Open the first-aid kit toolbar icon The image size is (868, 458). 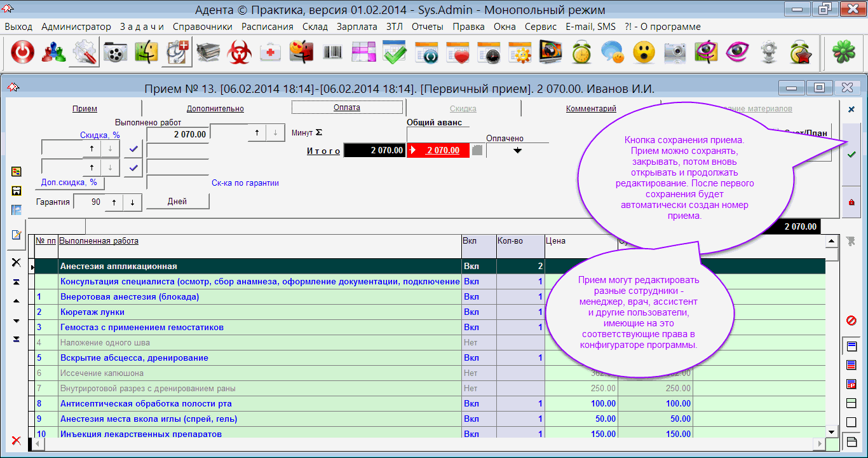pyautogui.click(x=271, y=53)
